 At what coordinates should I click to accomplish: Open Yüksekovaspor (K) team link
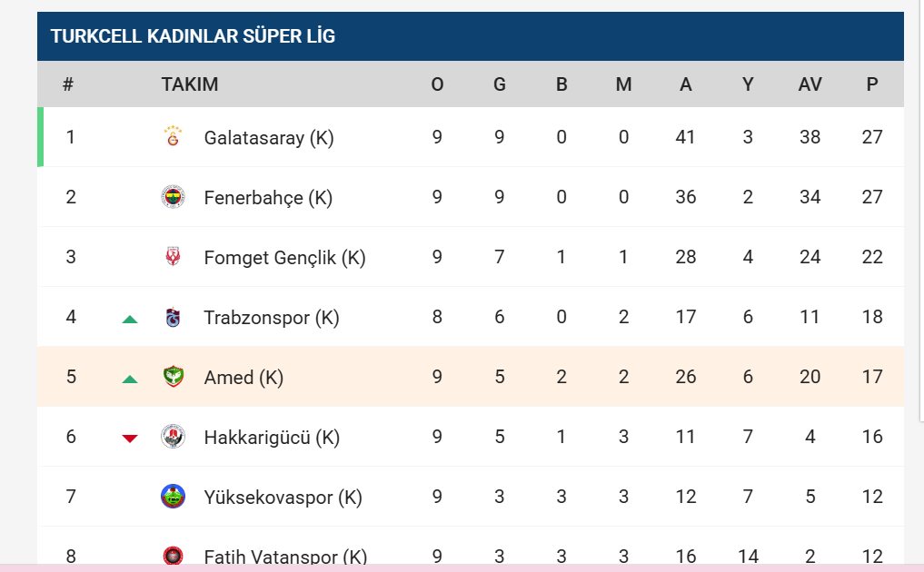283,498
